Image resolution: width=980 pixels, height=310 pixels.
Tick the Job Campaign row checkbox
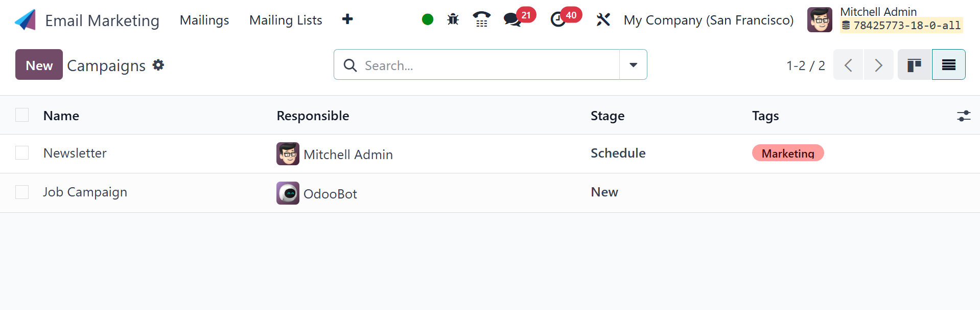click(x=22, y=192)
